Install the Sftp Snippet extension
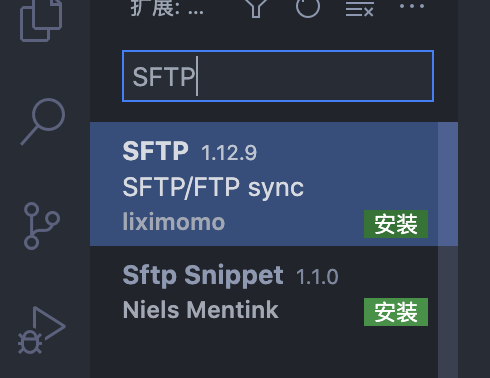Viewport: 490px width, 378px height. point(396,312)
